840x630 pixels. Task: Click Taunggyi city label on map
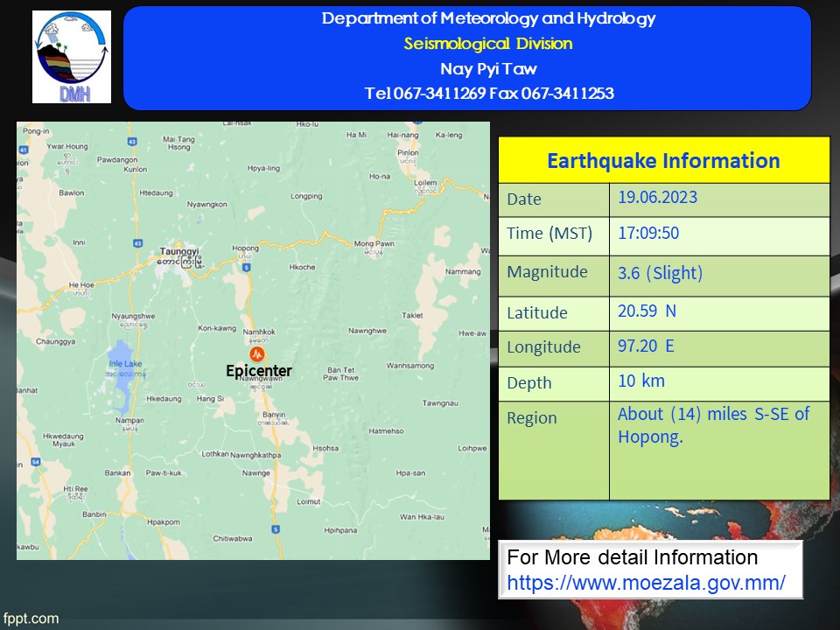point(179,251)
